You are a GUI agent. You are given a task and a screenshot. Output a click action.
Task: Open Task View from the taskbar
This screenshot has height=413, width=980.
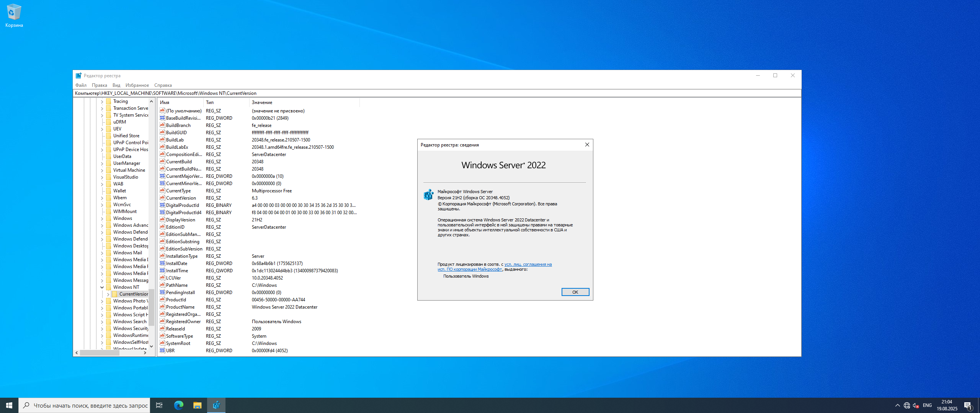(x=159, y=405)
